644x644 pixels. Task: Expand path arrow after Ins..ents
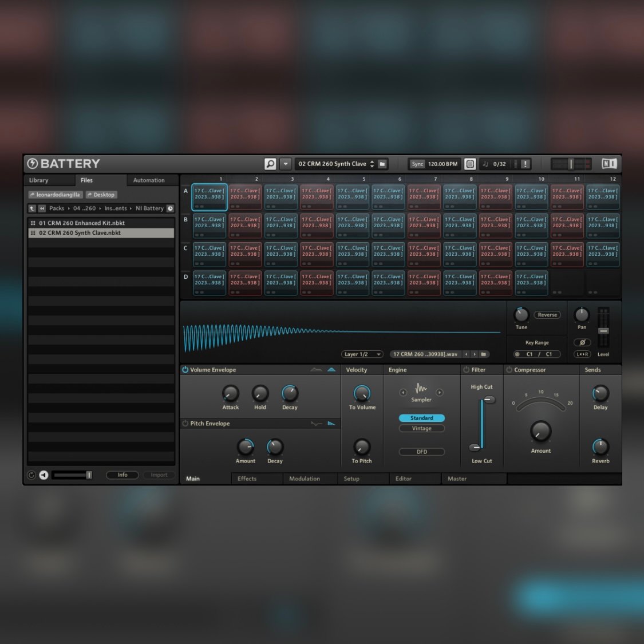pos(131,208)
